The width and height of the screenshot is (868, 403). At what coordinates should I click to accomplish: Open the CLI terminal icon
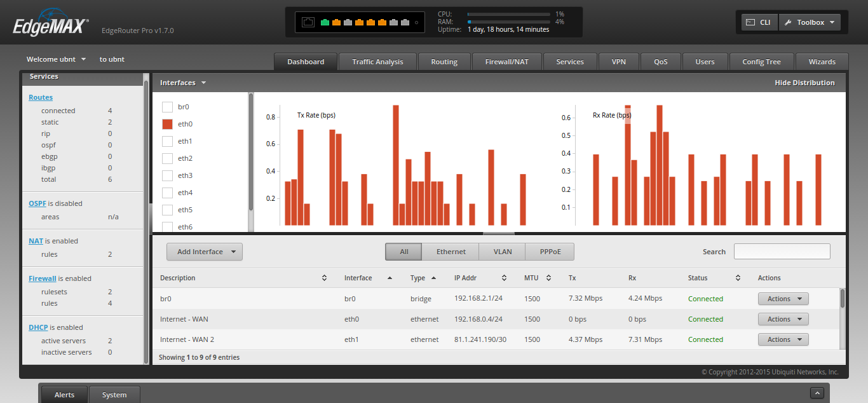click(750, 22)
